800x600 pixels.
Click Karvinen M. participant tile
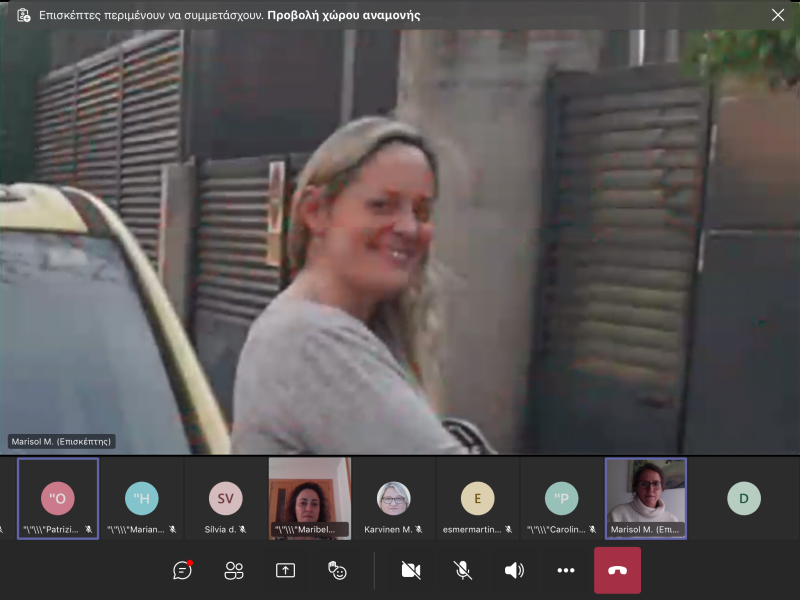point(393,498)
